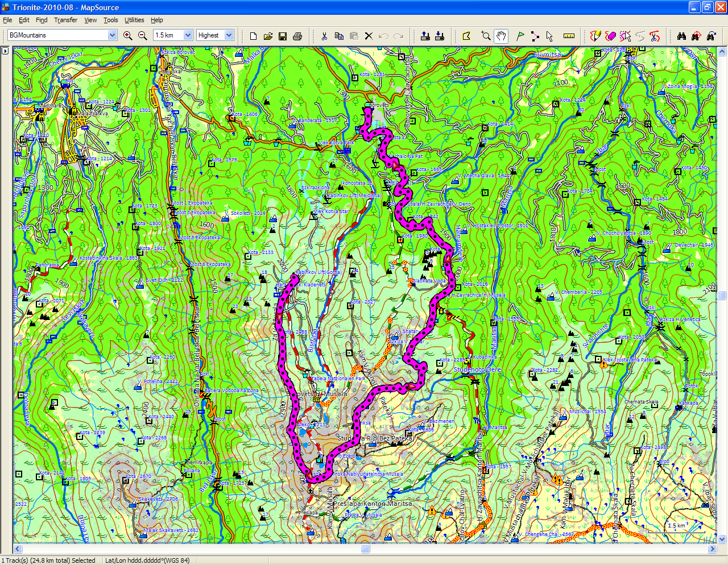Click the Find Recently Found Places icon

[711, 36]
